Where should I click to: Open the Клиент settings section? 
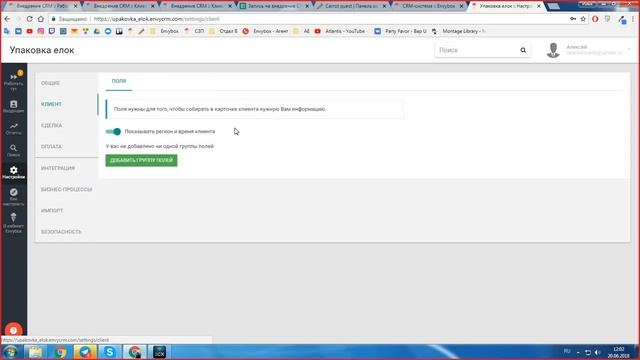click(51, 104)
